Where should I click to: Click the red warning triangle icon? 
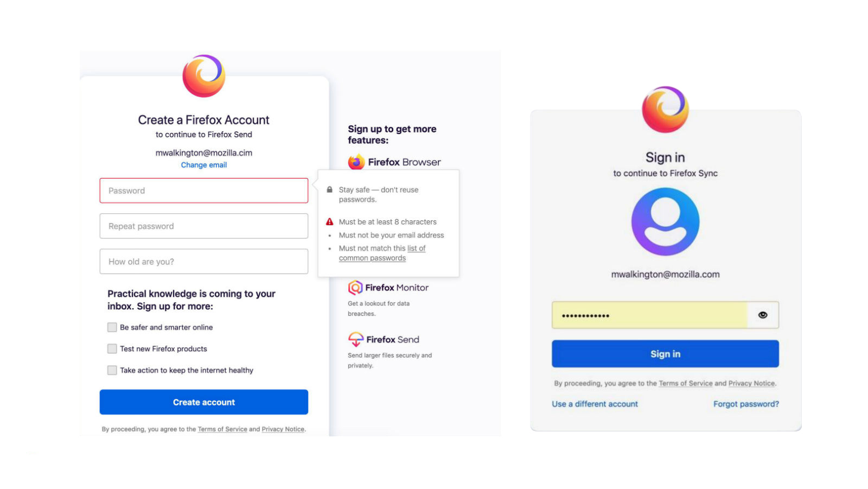329,222
